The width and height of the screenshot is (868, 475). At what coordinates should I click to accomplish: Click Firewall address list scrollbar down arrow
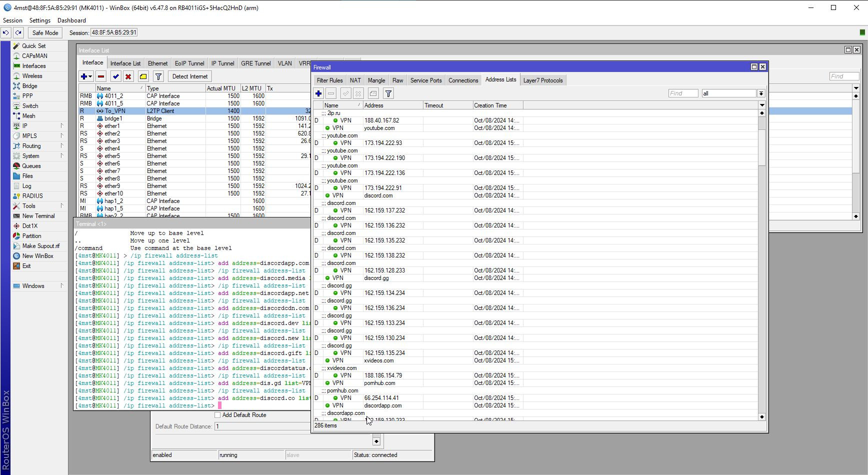762,416
